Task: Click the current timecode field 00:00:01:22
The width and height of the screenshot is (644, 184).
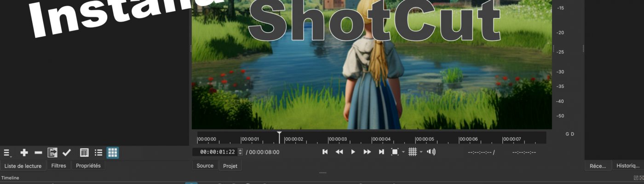Action: (x=215, y=152)
